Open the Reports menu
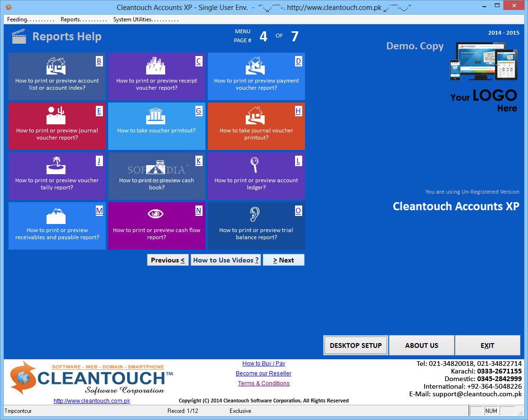The image size is (528, 420). (x=83, y=19)
